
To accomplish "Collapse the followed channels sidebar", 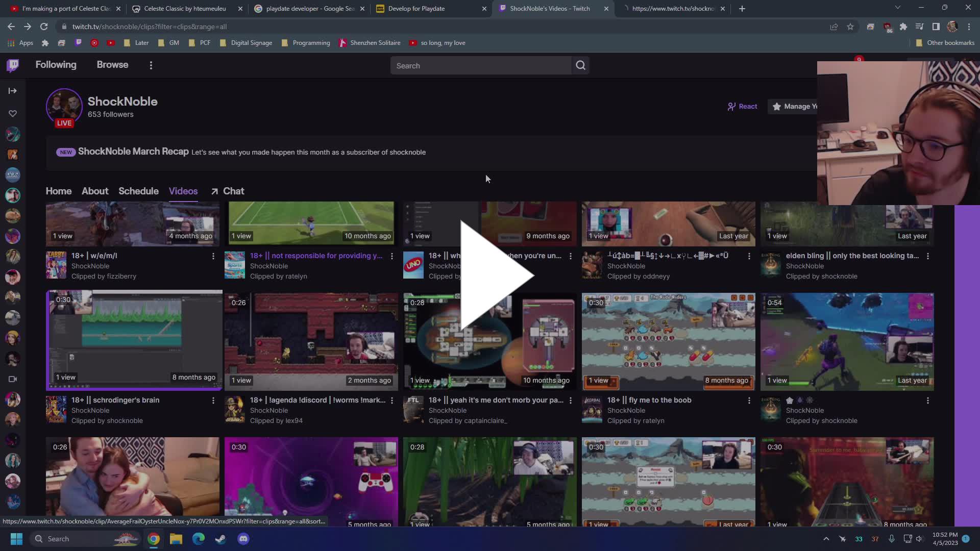I will click(12, 91).
